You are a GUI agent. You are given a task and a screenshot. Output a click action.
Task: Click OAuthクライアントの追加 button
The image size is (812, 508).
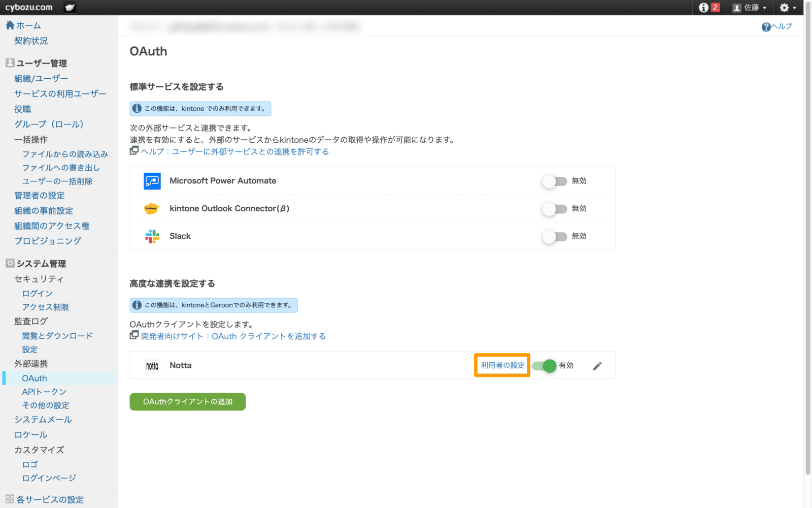coord(188,402)
